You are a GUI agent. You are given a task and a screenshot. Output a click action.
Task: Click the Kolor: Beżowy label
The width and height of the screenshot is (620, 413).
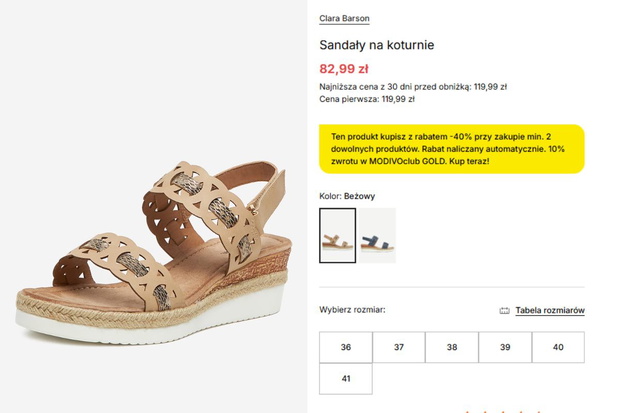[x=347, y=196]
